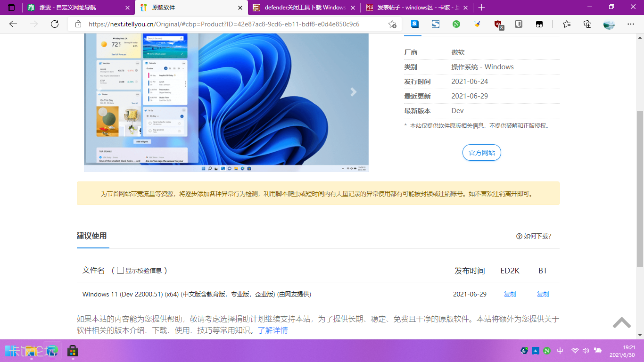
Task: Open the Windows 11 screenshot image
Action: tap(226, 103)
